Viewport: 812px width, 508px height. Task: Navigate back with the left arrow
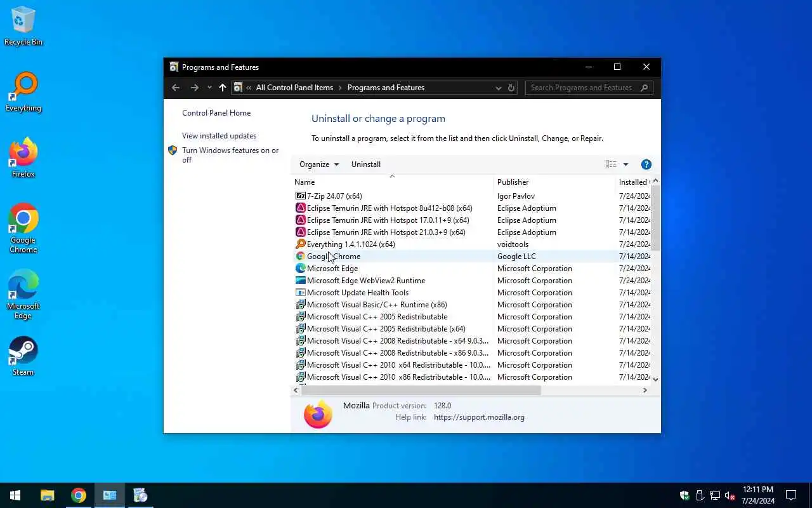coord(176,88)
